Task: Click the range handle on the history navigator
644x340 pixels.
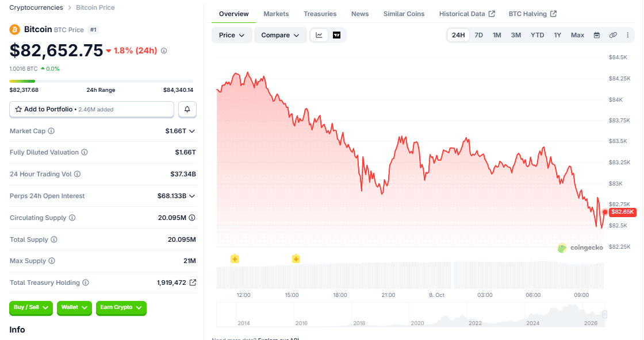Action: 604,315
